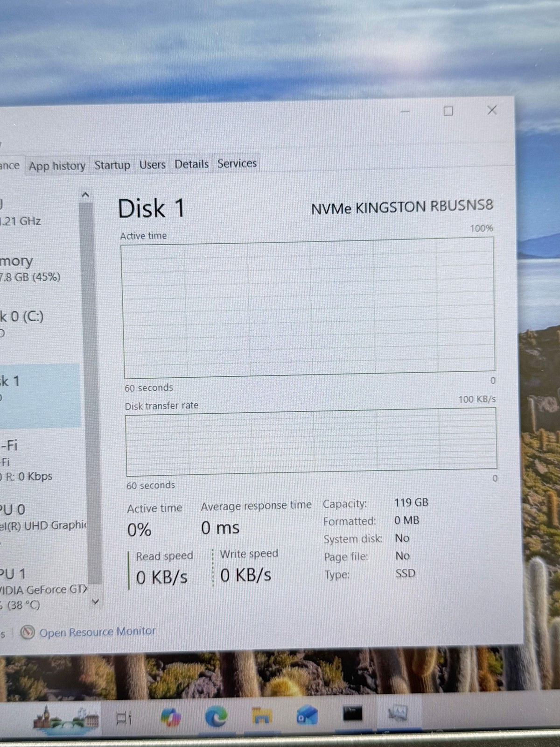Click the System disk No value
Screen dimensions: 560x747
402,538
